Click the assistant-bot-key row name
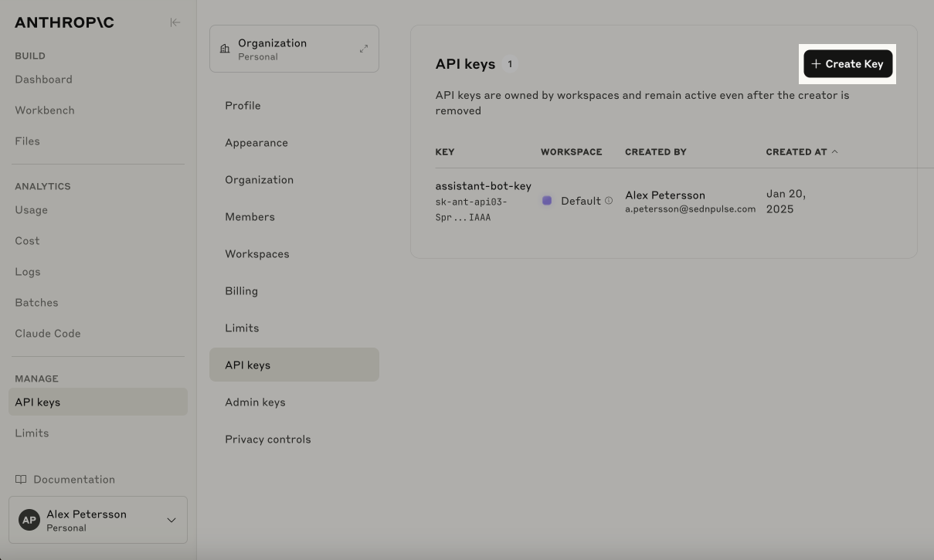Image resolution: width=934 pixels, height=560 pixels. (483, 186)
